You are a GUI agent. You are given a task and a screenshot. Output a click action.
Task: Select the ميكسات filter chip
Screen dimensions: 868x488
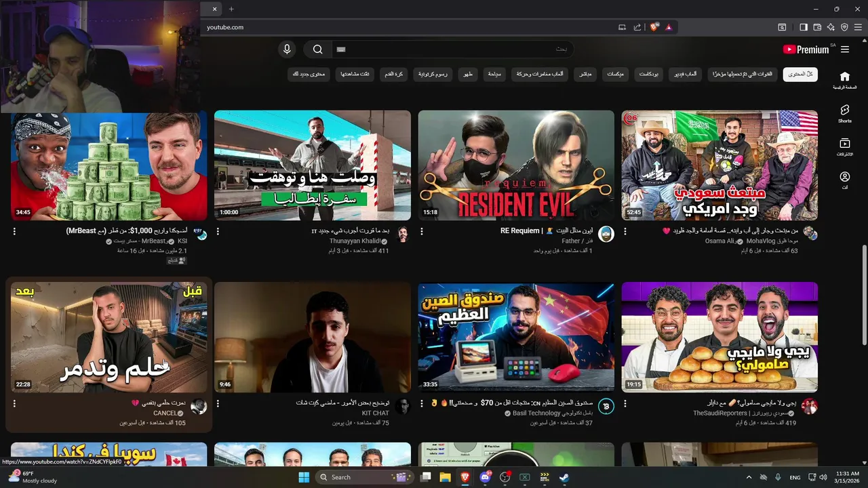(616, 74)
